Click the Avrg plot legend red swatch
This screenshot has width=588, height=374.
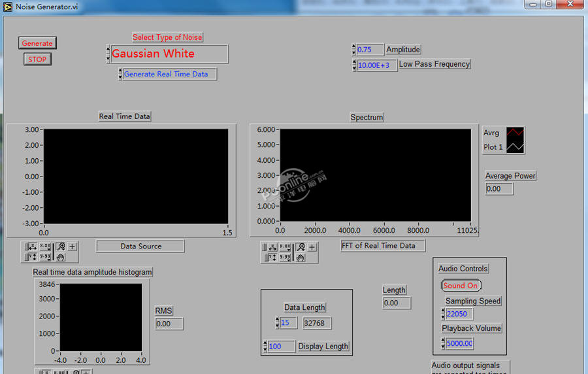point(515,133)
